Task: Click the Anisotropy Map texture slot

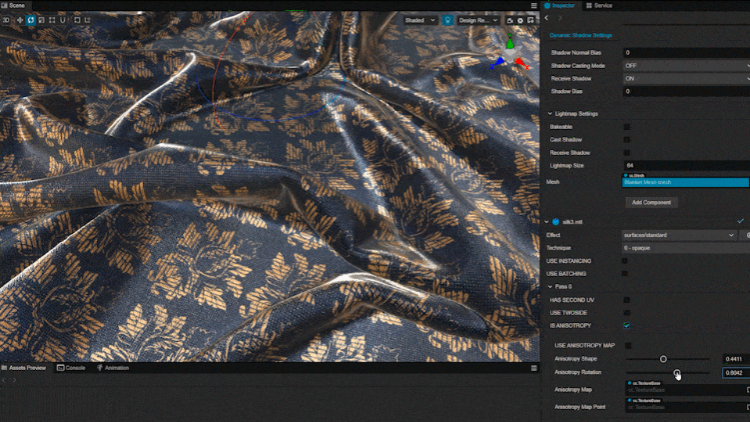Action: point(685,390)
